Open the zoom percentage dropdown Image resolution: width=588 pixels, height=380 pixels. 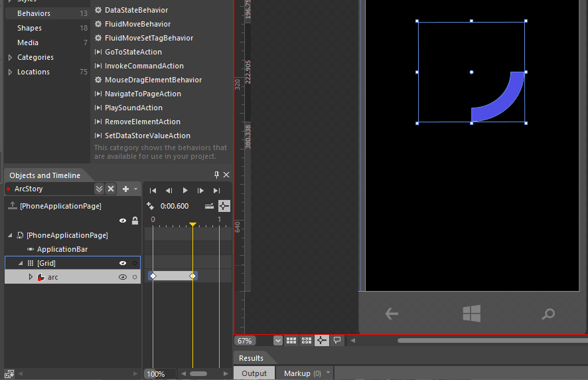[x=277, y=341]
